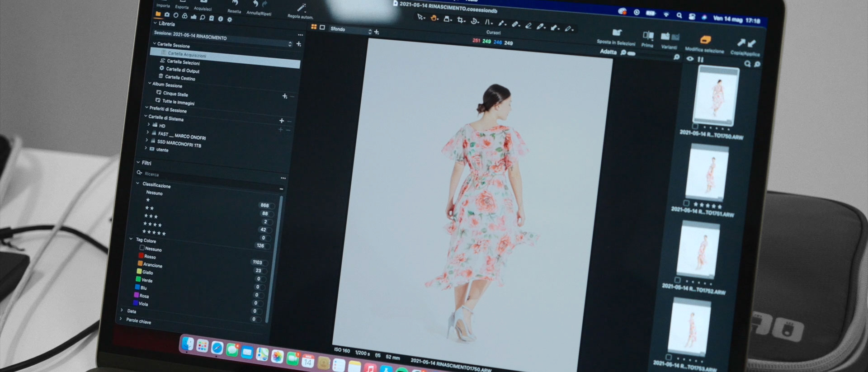Image resolution: width=868 pixels, height=372 pixels.
Task: Switch to the Capture camera tool tab
Action: (167, 14)
